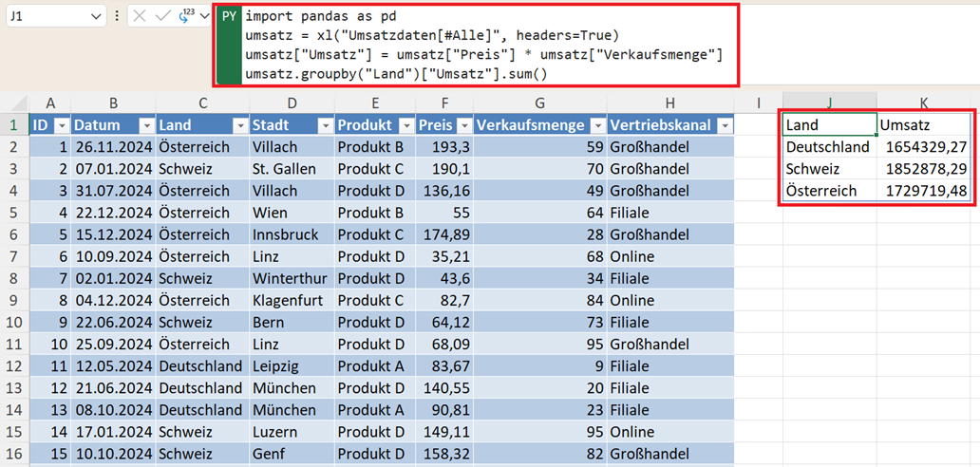The width and height of the screenshot is (980, 467).
Task: Select the cell containing Klagenfurt
Action: pyautogui.click(x=290, y=300)
